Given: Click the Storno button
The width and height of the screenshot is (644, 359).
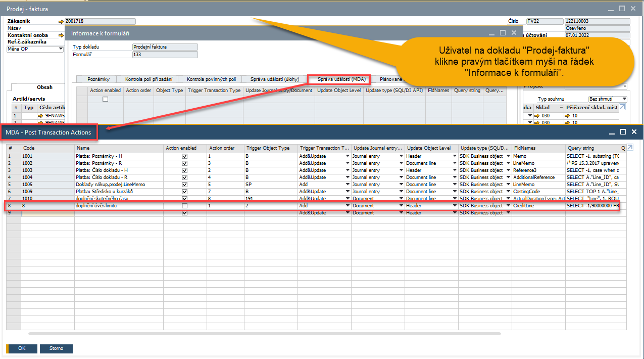Looking at the screenshot, I should point(56,348).
